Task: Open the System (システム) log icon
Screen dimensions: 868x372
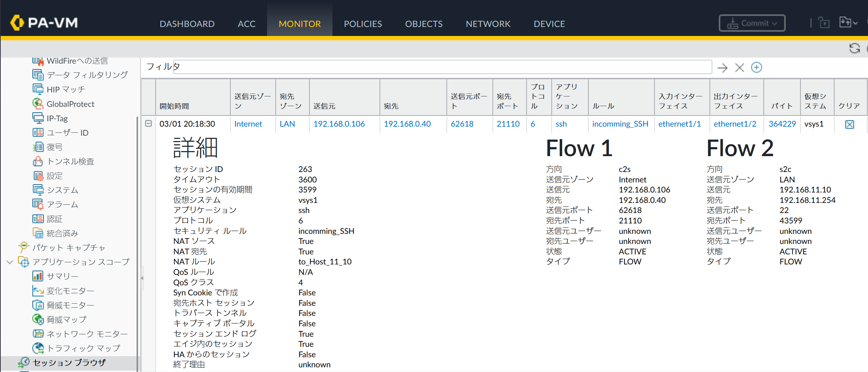Action: point(38,190)
